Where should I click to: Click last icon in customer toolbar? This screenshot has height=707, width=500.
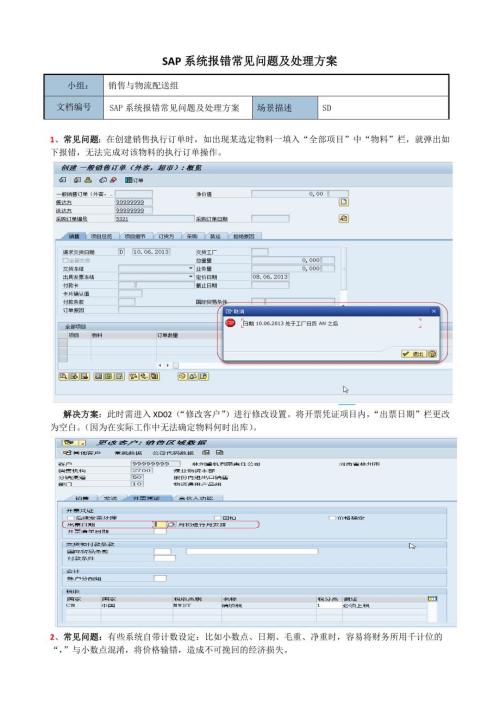220,452
